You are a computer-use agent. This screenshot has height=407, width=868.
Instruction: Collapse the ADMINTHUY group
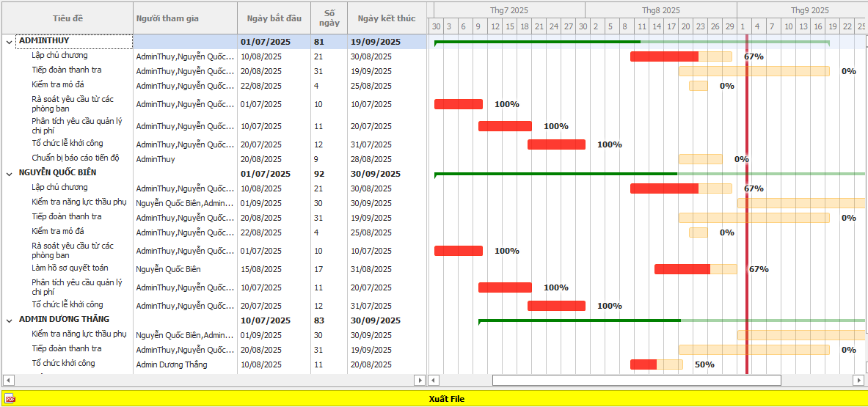pyautogui.click(x=9, y=42)
